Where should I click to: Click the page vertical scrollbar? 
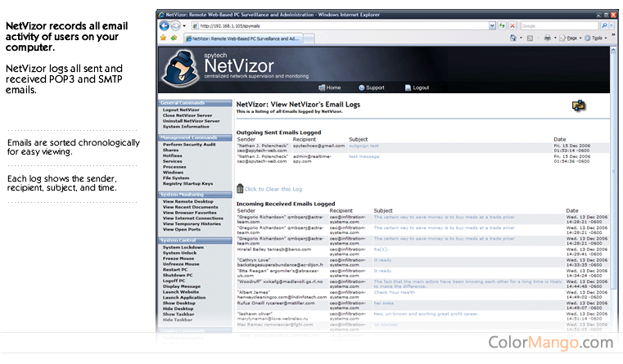[613, 171]
